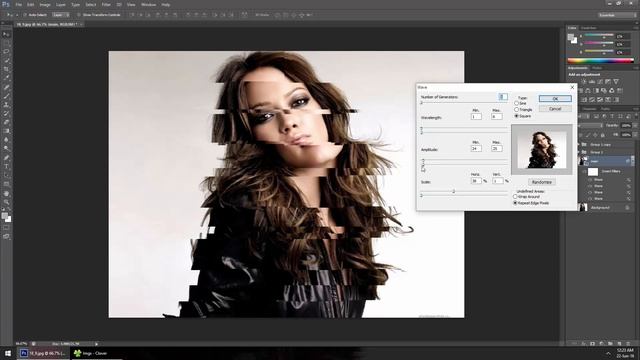Click the Randomize button
Image resolution: width=640 pixels, height=360 pixels.
542,182
